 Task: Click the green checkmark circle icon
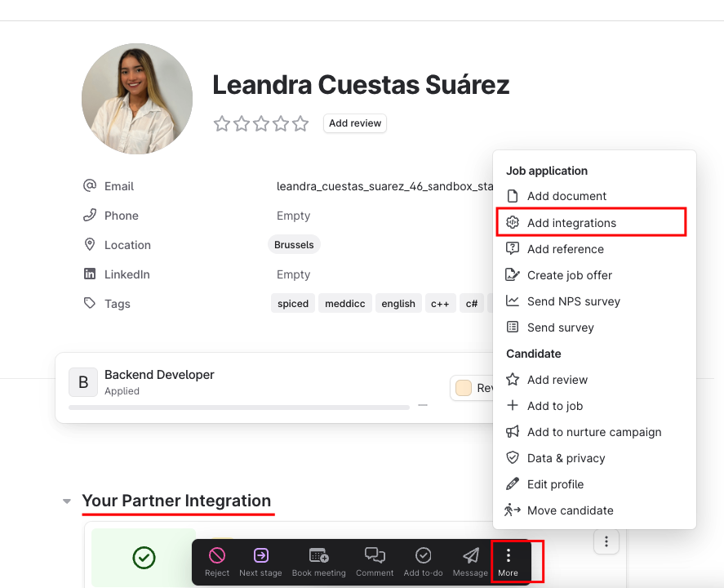point(144,558)
